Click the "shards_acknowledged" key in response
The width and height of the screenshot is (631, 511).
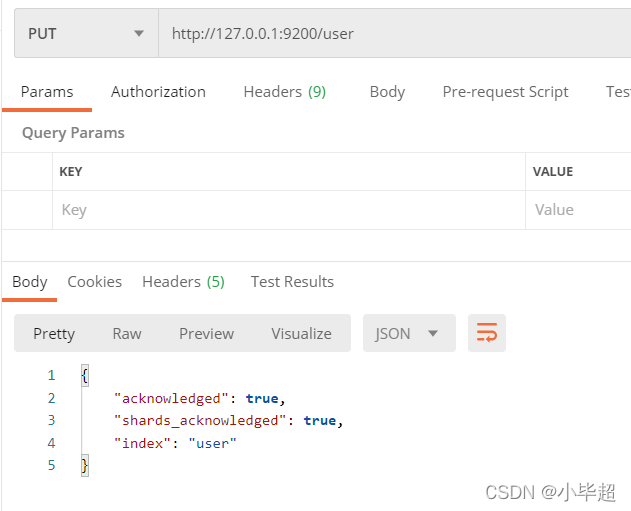[200, 421]
